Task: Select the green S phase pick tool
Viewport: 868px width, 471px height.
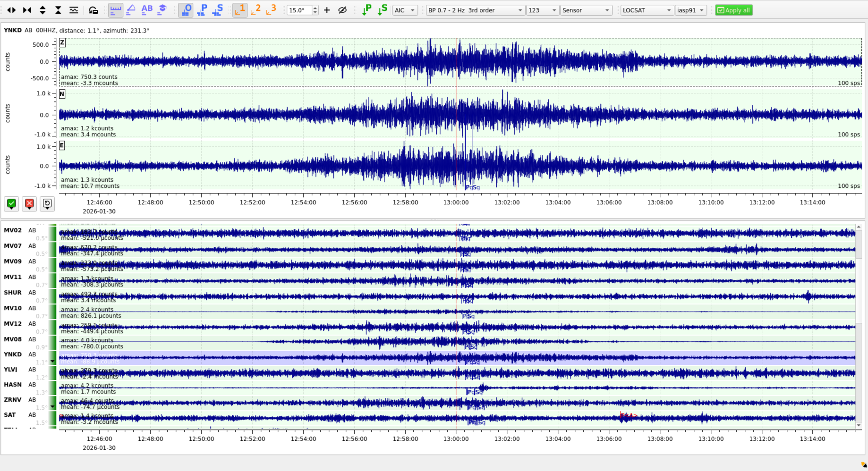Action: tap(383, 10)
